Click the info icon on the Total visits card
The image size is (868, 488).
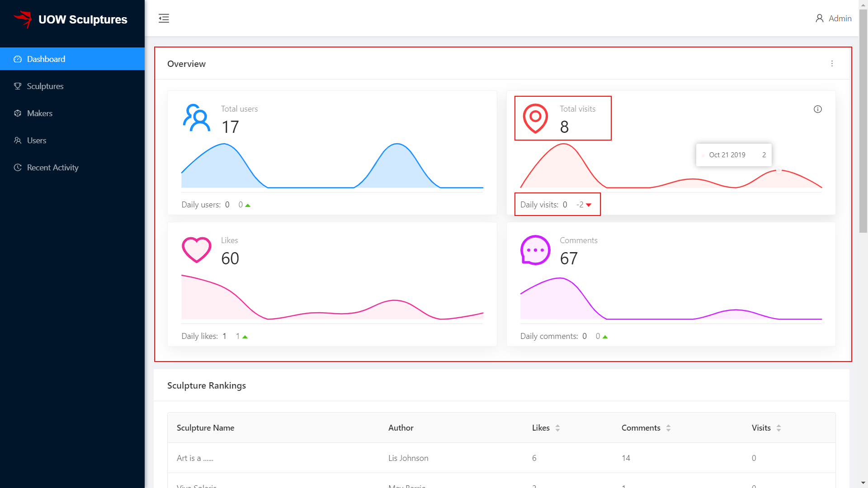[817, 109]
